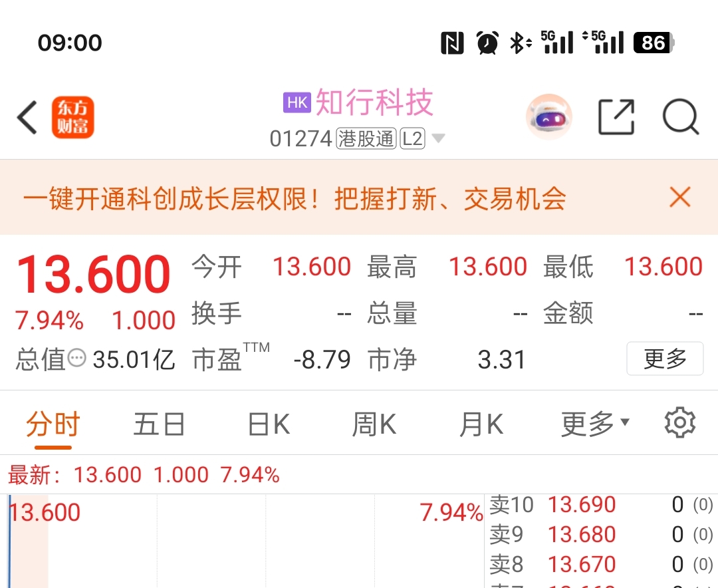This screenshot has width=718, height=588.
Task: Select the 卖9 13.680 order row
Action: coord(601,534)
